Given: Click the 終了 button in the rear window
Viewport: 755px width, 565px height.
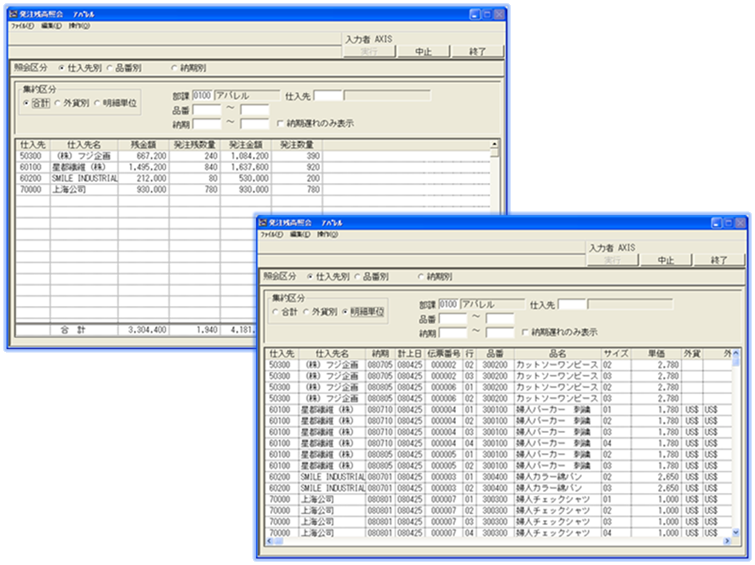Looking at the screenshot, I should 477,52.
